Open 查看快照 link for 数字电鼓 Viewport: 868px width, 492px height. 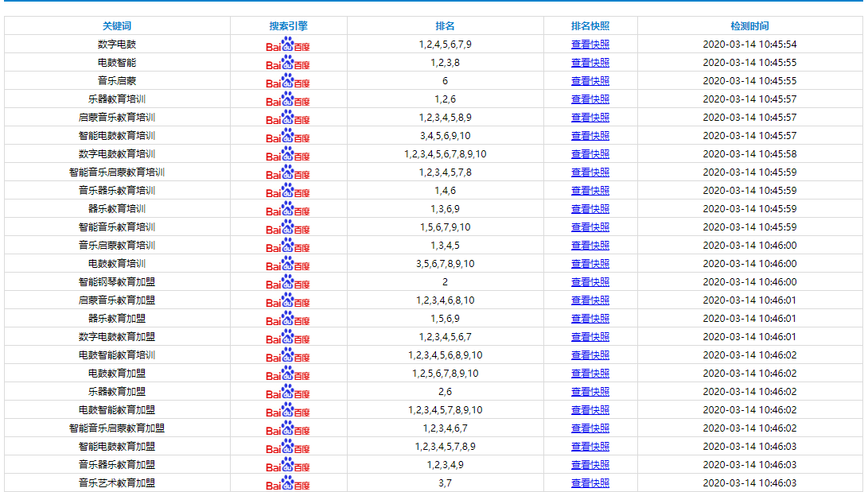point(590,45)
